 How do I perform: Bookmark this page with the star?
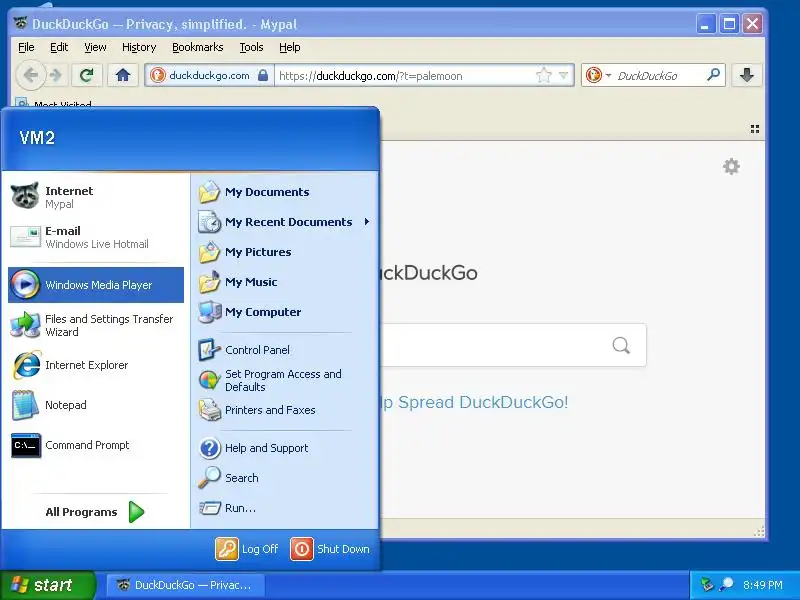tap(544, 76)
